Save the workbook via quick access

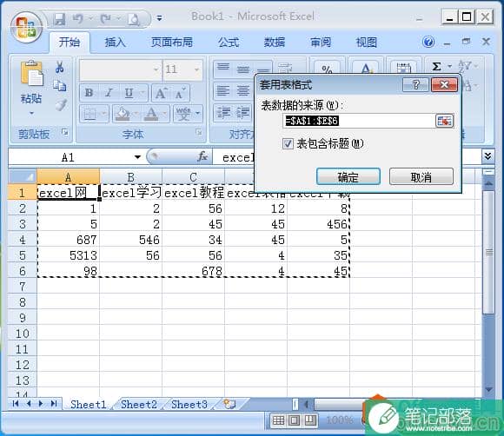click(x=59, y=19)
